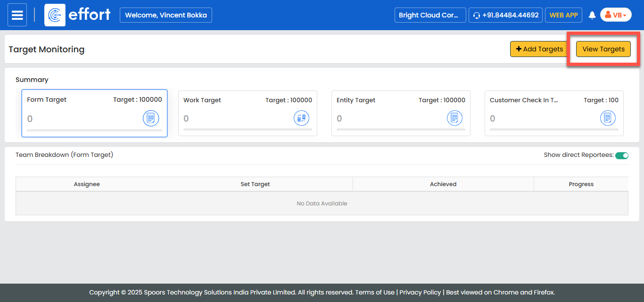Viewport: 644px width, 302px height.
Task: Expand the VB user profile dropdown
Action: point(615,15)
